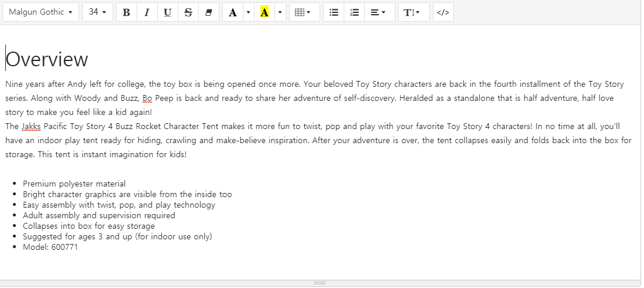
Task: Open the font color dropdown arrow
Action: pyautogui.click(x=248, y=12)
